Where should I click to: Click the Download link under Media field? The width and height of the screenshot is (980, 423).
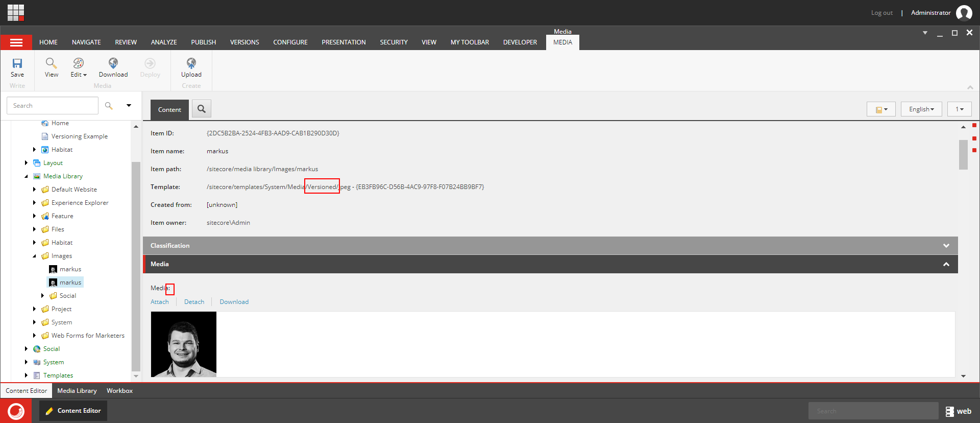(x=234, y=302)
